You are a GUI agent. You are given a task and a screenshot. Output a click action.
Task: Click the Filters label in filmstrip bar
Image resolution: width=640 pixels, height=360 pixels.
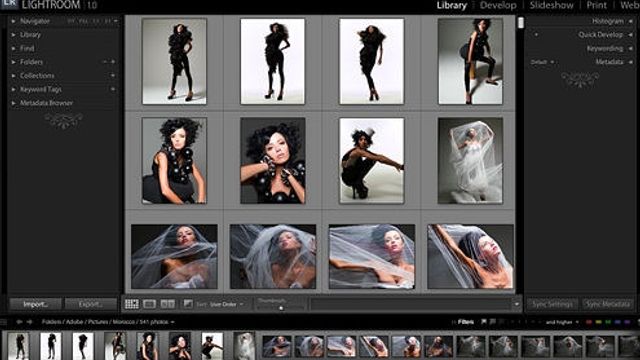click(x=465, y=322)
